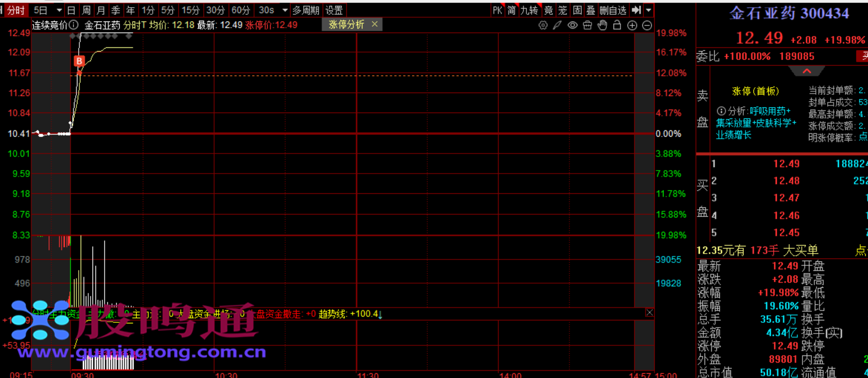Viewport: 868px width, 378px height.
Task: Select the drawing pen tool icon
Action: coord(557,25)
